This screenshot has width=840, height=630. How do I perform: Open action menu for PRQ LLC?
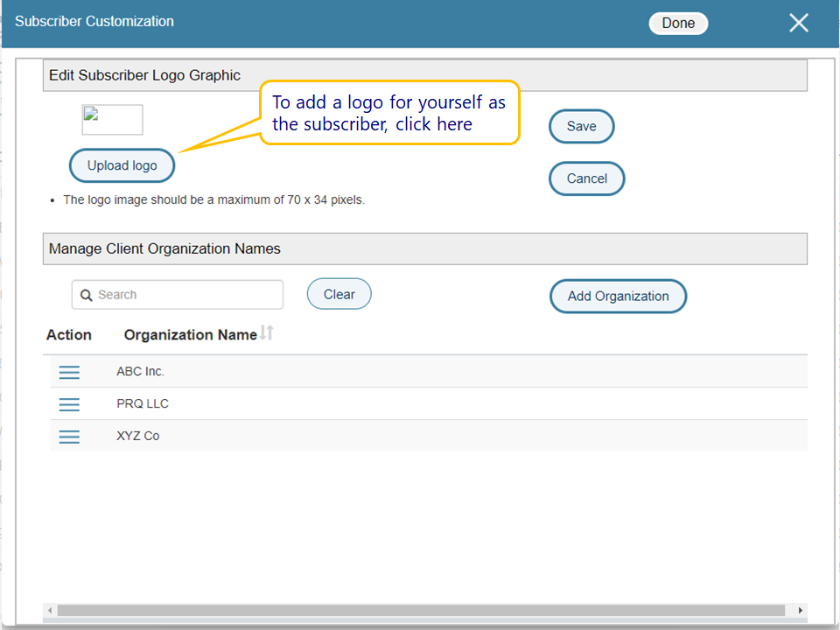tap(69, 404)
